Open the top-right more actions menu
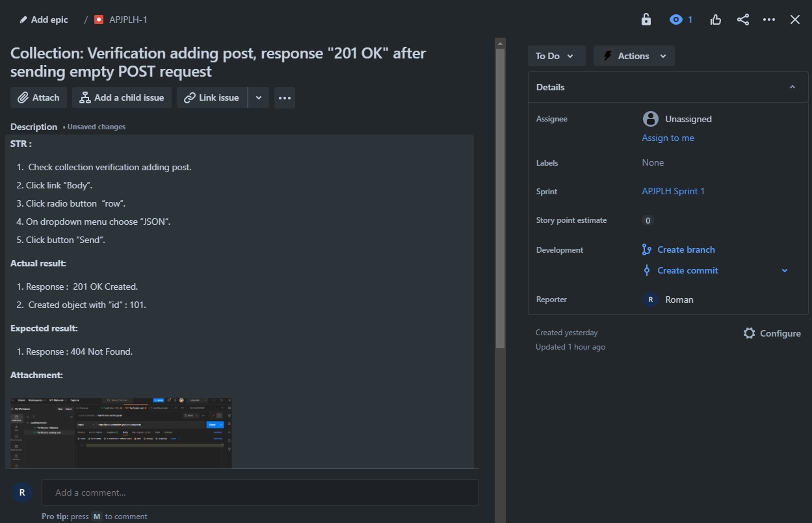 pyautogui.click(x=769, y=19)
